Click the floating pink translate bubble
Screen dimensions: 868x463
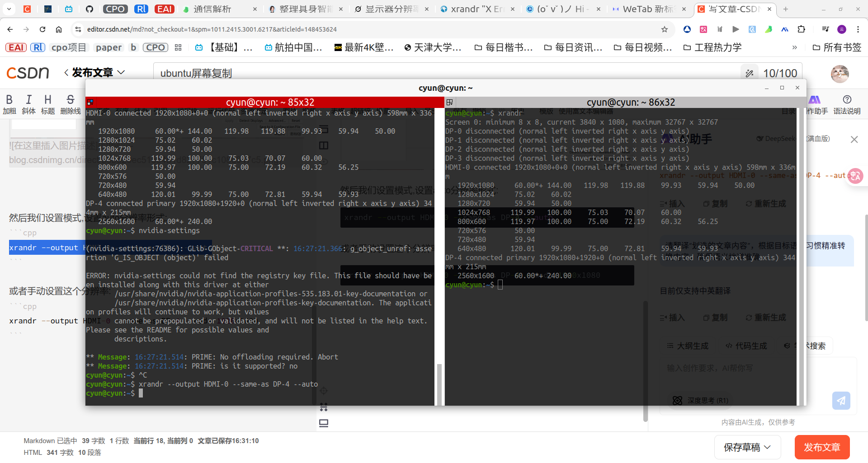[x=855, y=176]
